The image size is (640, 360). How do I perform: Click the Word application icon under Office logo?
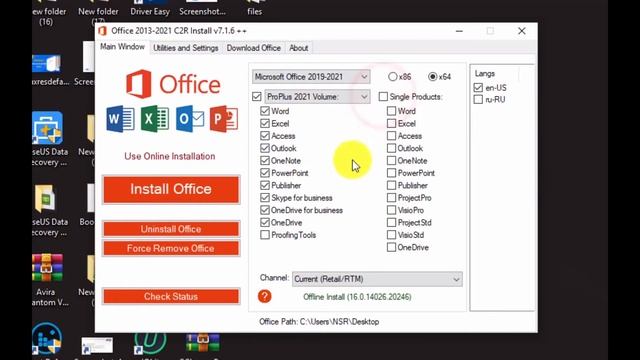click(x=120, y=119)
